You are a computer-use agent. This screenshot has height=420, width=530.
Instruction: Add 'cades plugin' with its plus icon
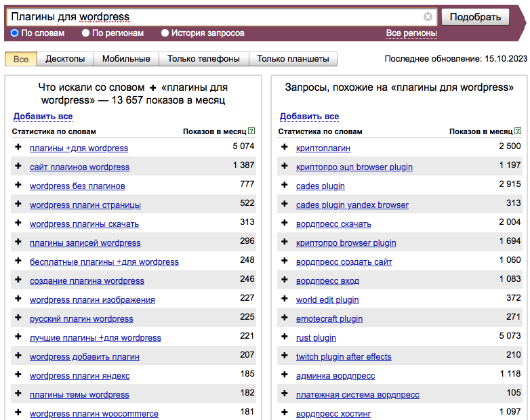[285, 185]
